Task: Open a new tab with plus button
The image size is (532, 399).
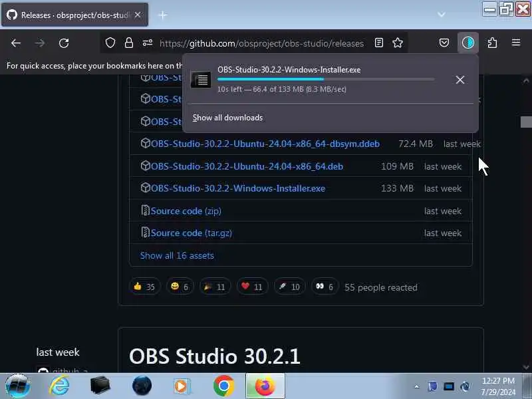Action: click(163, 15)
